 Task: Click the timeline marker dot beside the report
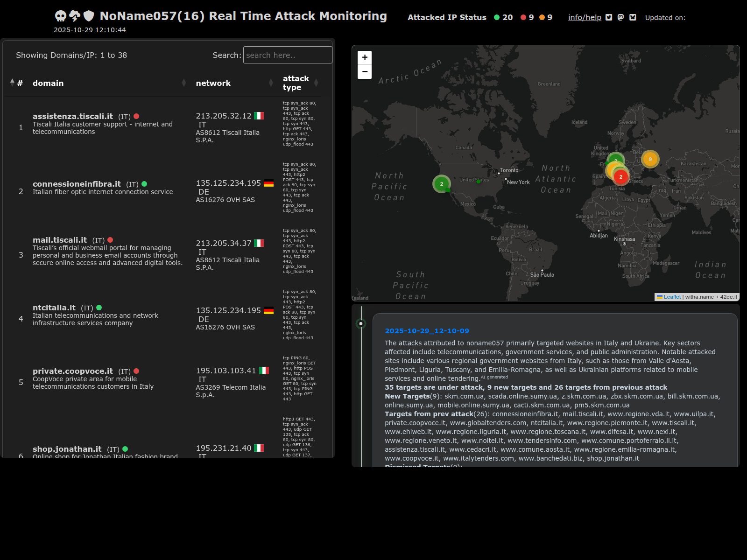(361, 323)
